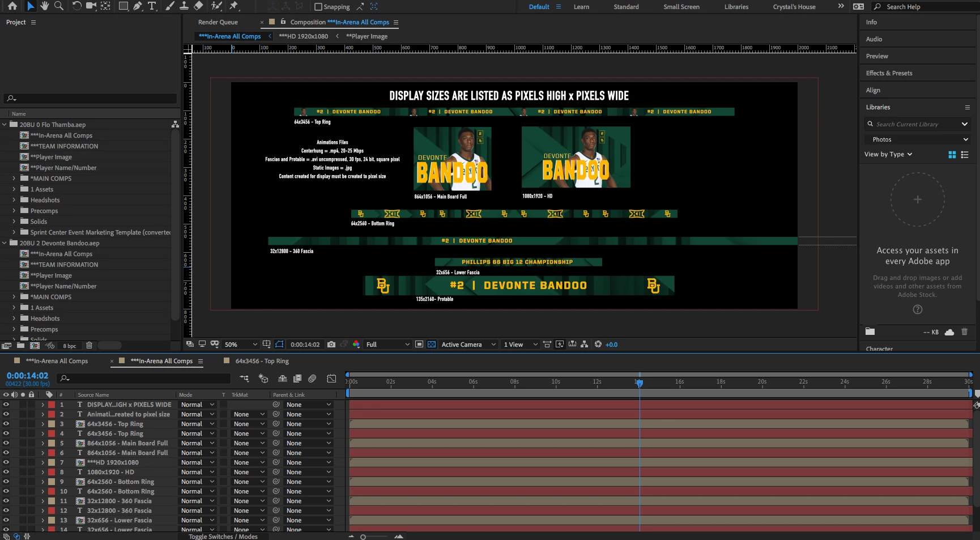
Task: Select the Horizontal Type tool
Action: pyautogui.click(x=152, y=6)
